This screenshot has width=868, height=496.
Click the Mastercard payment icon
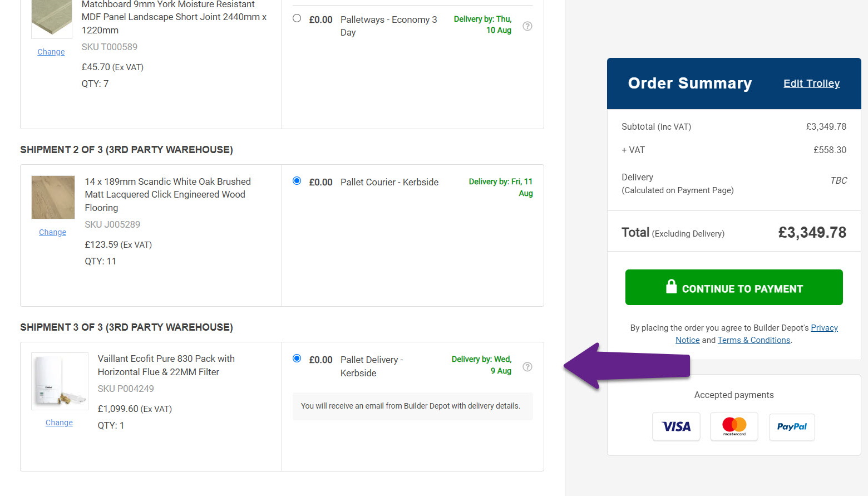click(x=734, y=427)
